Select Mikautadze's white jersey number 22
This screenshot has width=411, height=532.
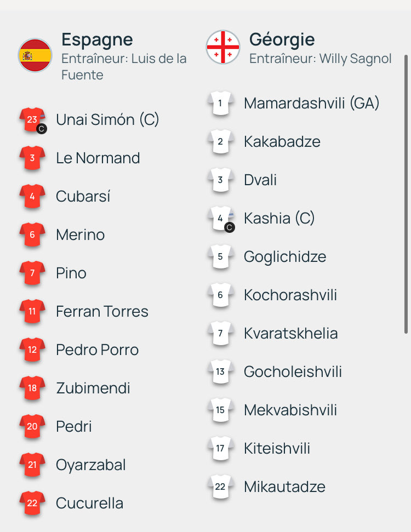[x=220, y=487]
